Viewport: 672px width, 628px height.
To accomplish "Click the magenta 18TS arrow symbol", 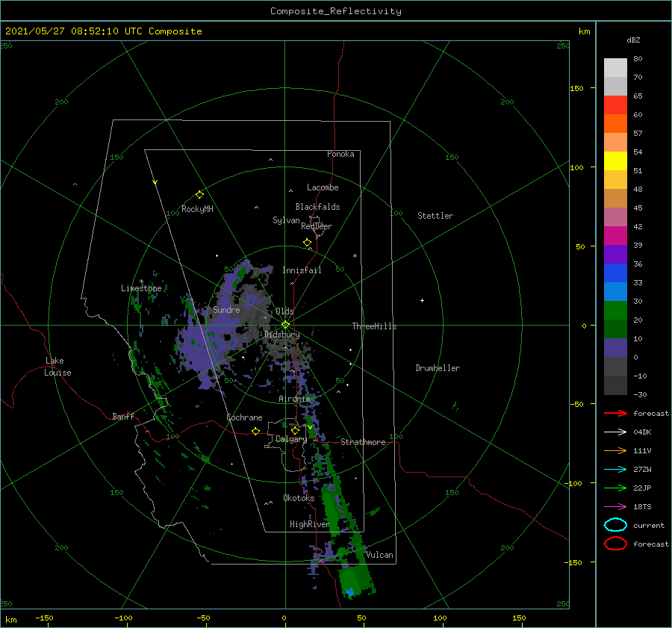I will pyautogui.click(x=615, y=507).
